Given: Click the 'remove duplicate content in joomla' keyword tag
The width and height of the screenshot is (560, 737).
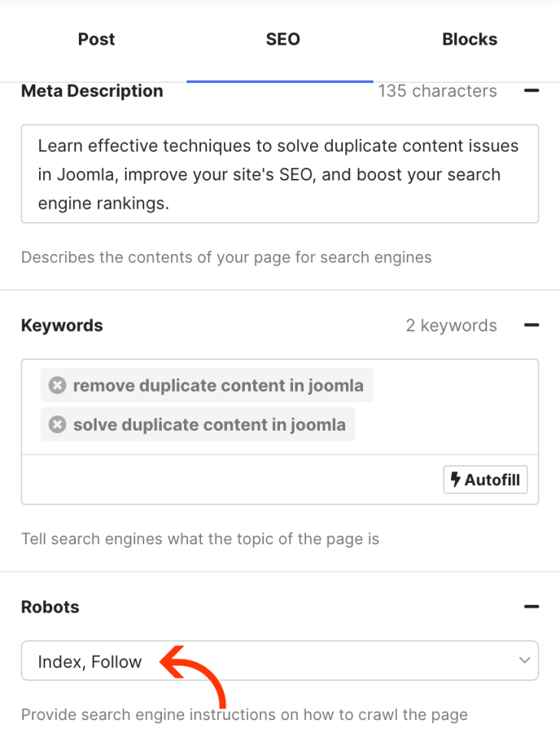Looking at the screenshot, I should click(218, 385).
